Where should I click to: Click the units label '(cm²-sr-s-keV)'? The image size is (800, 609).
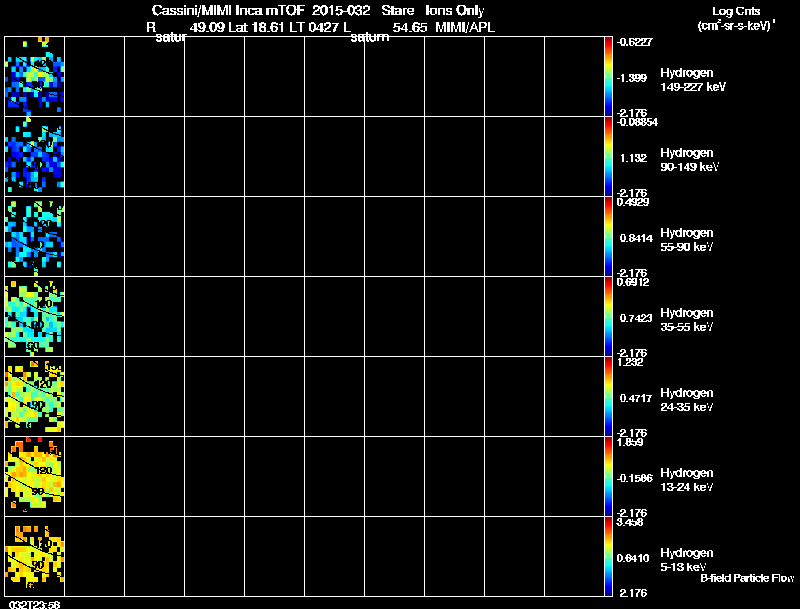[734, 26]
